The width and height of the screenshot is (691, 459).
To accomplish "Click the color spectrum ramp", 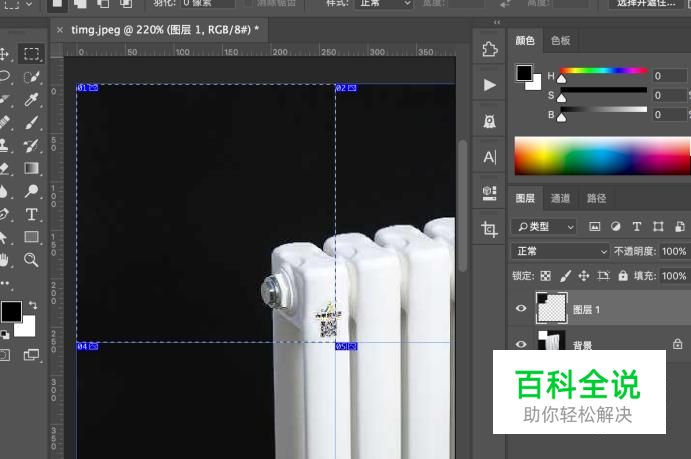I will 602,155.
